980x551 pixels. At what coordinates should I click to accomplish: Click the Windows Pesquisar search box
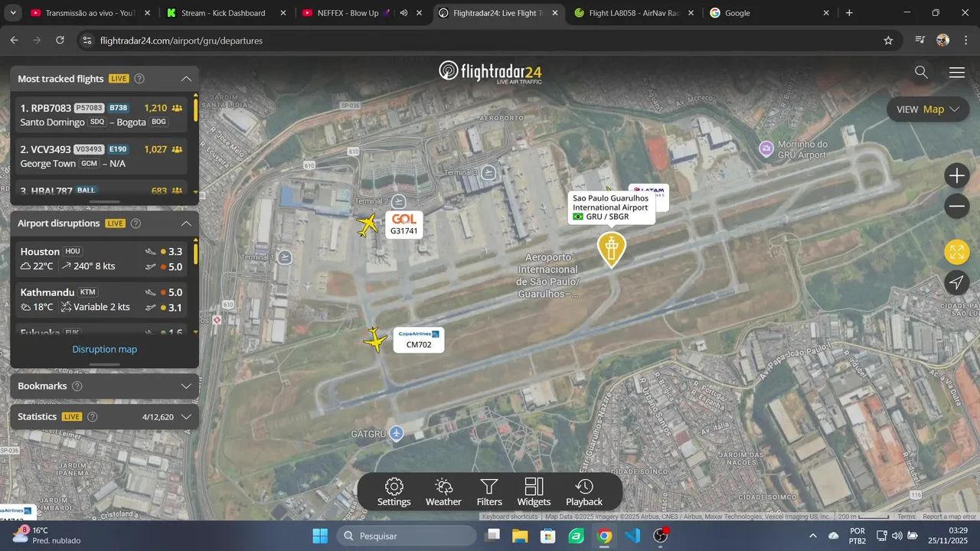pos(407,536)
